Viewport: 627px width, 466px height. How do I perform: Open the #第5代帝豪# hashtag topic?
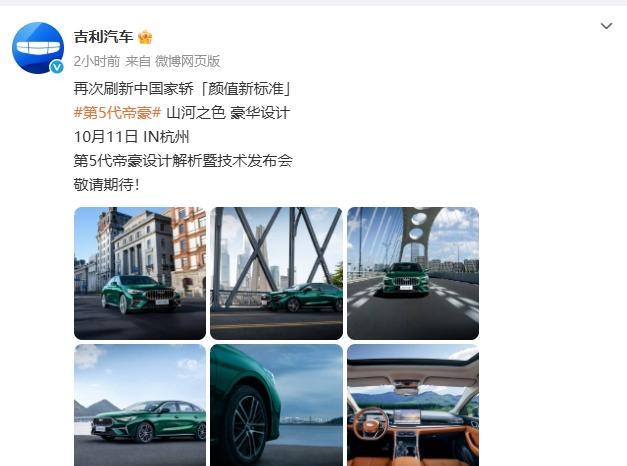[118, 113]
